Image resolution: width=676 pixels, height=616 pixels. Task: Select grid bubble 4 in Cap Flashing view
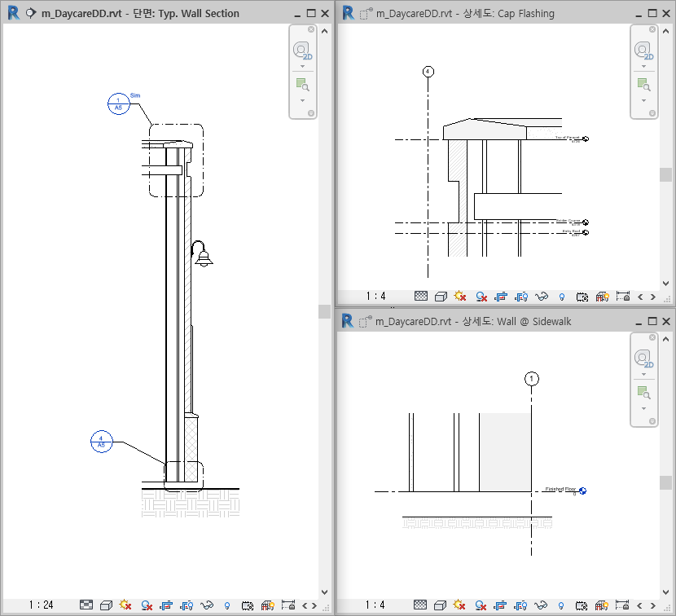tap(428, 72)
